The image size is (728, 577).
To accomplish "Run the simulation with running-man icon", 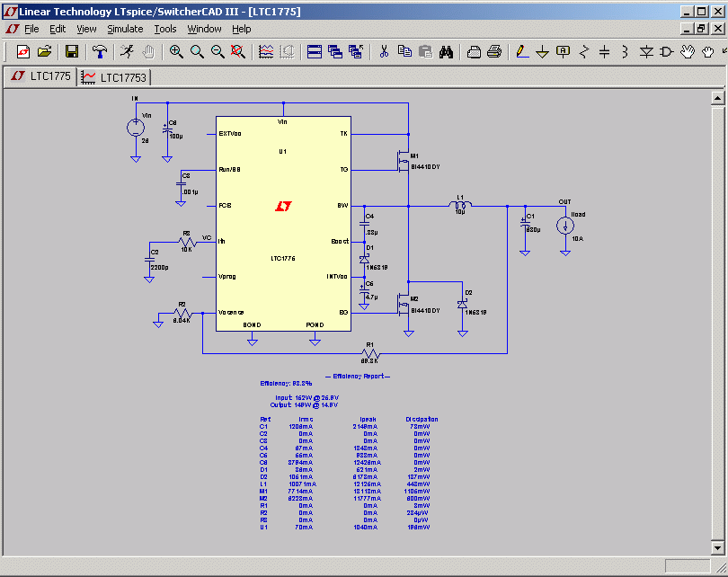I will [x=127, y=51].
